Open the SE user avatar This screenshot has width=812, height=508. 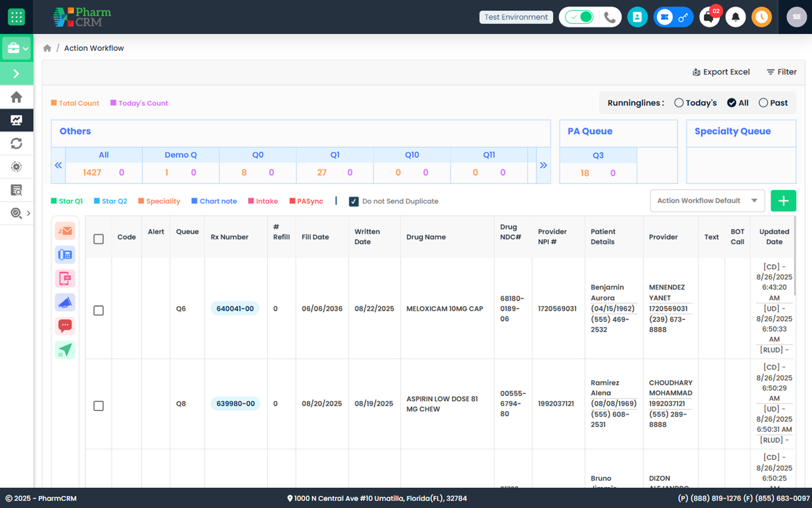[796, 17]
